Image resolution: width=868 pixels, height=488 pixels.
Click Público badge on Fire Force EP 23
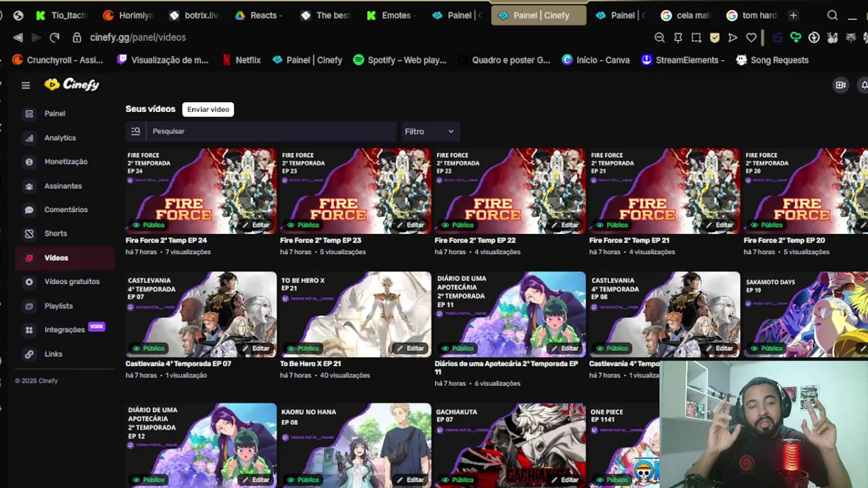(303, 225)
